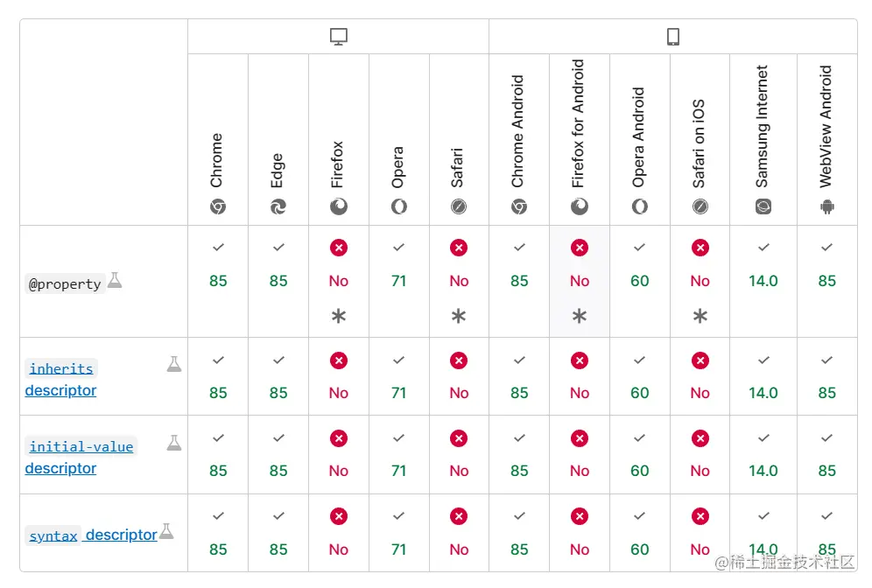The height and width of the screenshot is (588, 872).
Task: Click the experimental flask icon beside @property
Action: (x=115, y=281)
